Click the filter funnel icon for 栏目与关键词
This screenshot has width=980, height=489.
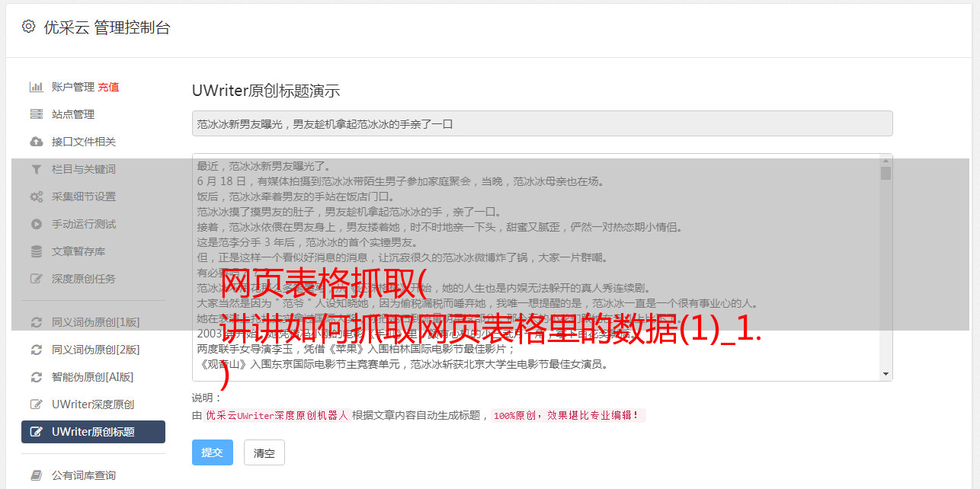[36, 169]
